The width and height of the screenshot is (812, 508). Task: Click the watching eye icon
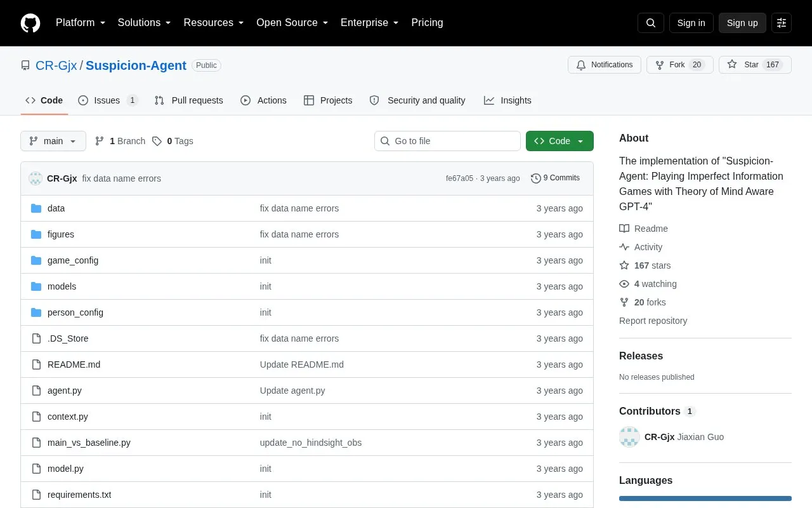(x=624, y=284)
